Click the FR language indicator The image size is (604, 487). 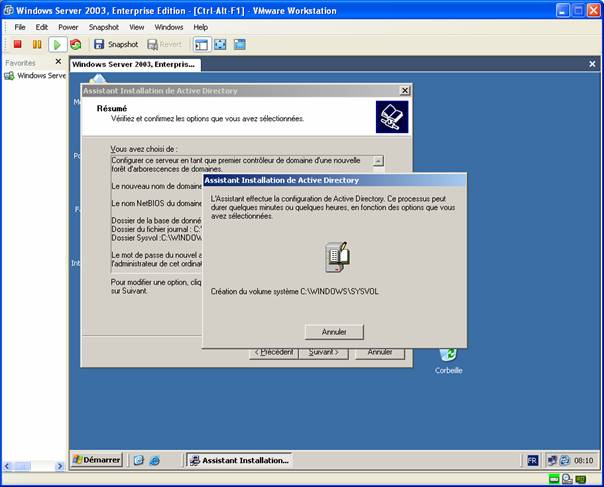click(x=532, y=460)
